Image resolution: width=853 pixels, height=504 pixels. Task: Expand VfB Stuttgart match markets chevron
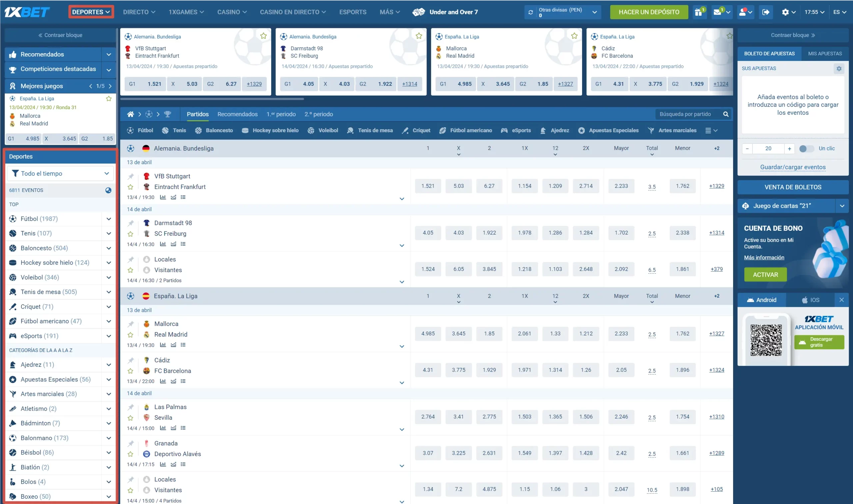click(402, 199)
